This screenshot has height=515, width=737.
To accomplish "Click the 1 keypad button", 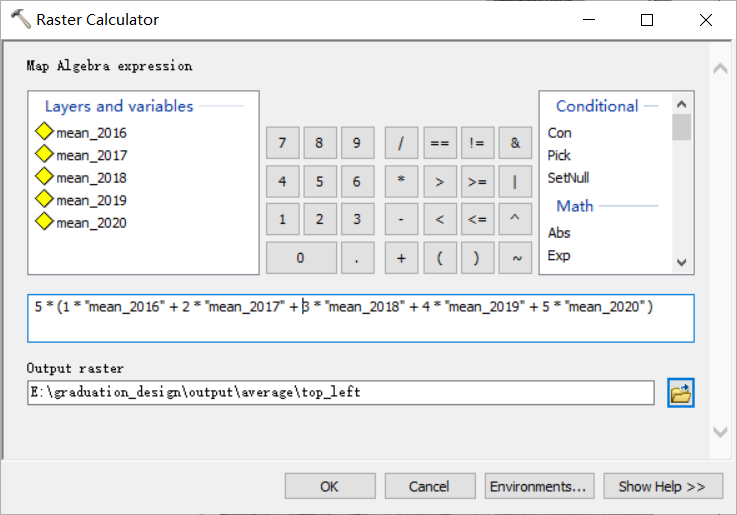I will [x=282, y=219].
